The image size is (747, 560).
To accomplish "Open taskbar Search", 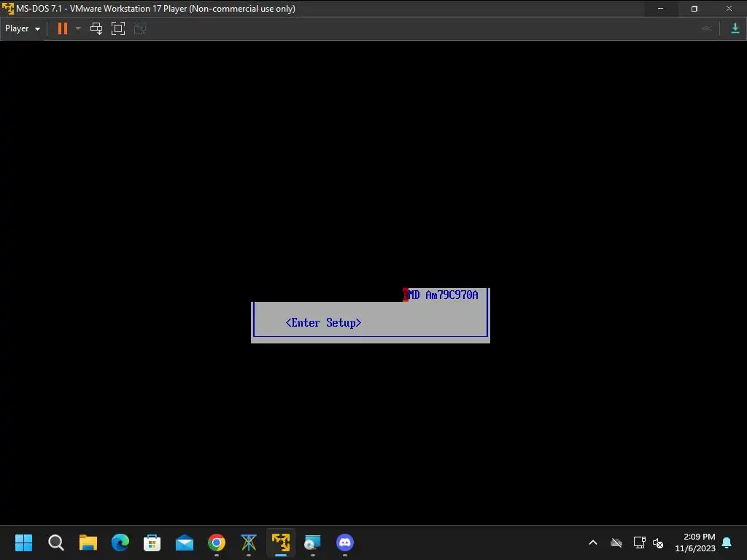I will (x=55, y=542).
